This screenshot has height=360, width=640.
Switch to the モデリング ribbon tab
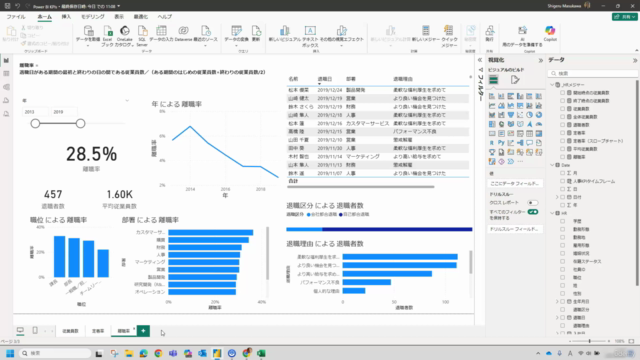[x=93, y=17]
